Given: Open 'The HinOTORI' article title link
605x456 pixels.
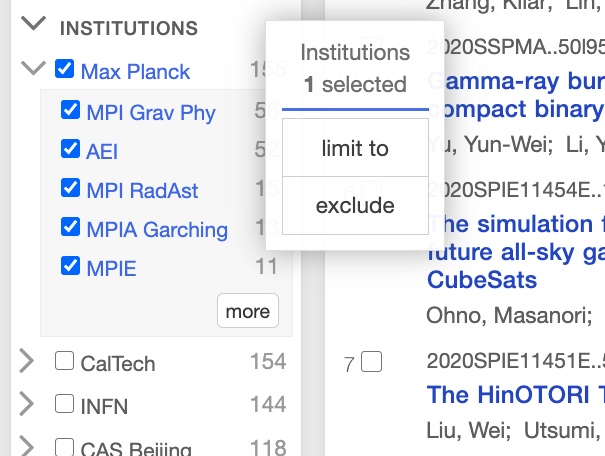Looking at the screenshot, I should [x=515, y=394].
